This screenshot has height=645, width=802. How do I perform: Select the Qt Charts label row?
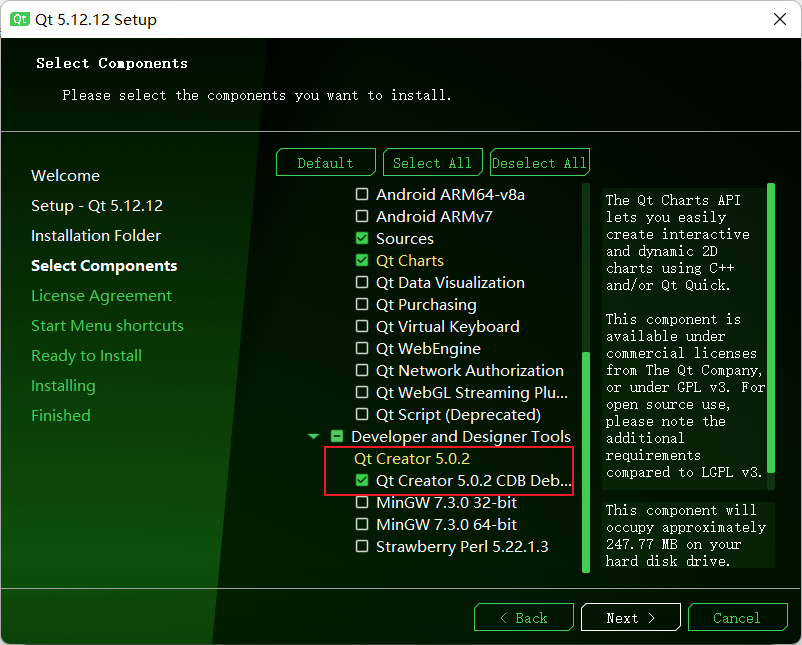point(410,260)
